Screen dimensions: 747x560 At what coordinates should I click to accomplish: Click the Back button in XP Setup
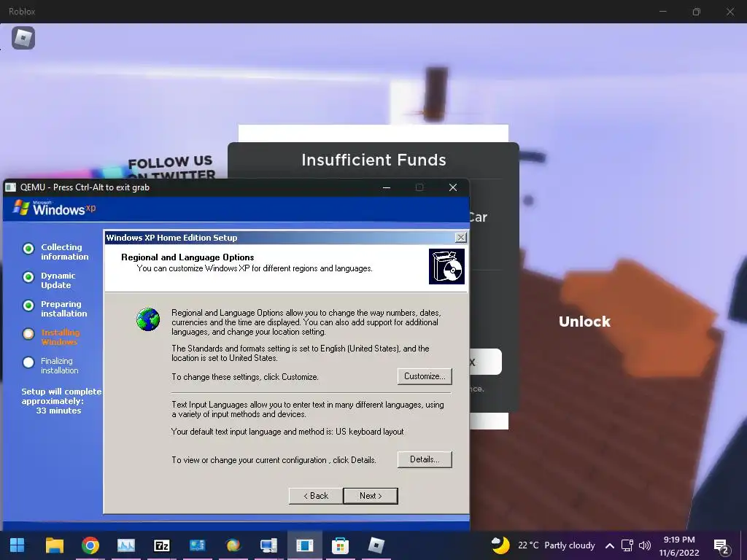coord(316,496)
